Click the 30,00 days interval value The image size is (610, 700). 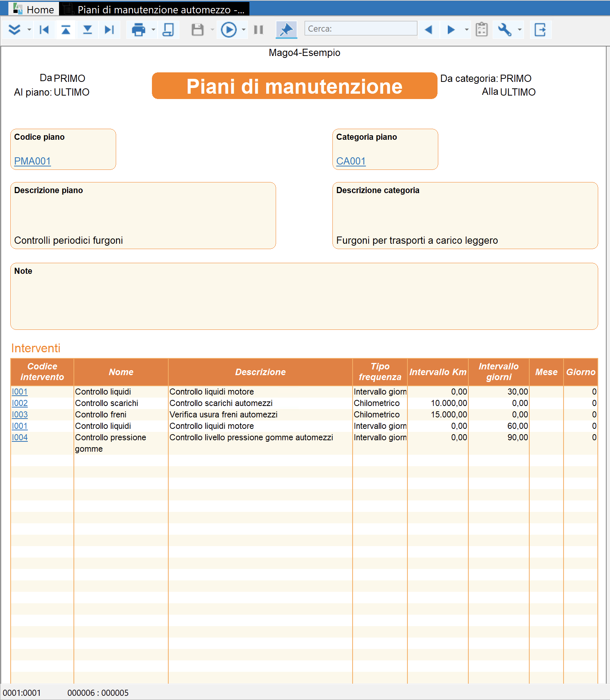(x=517, y=392)
